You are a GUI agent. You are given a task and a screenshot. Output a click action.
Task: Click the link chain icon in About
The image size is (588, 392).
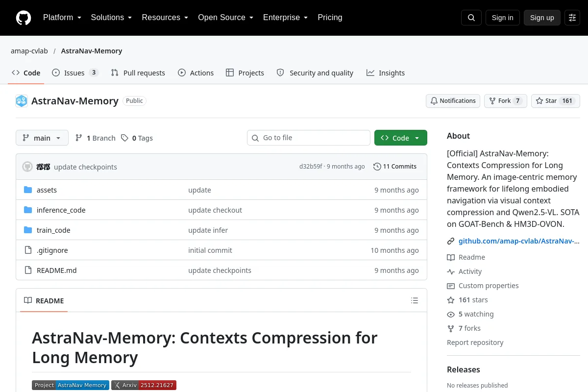point(451,241)
